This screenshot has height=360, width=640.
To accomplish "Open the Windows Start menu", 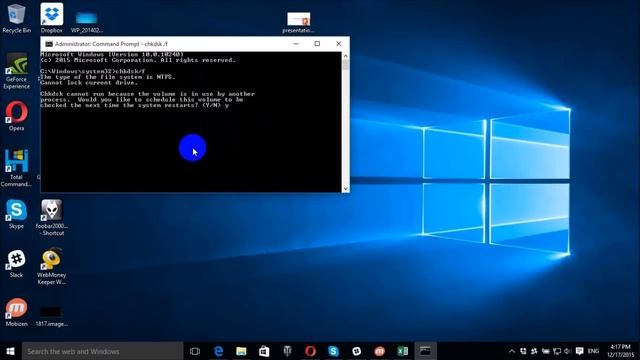I will tap(11, 351).
